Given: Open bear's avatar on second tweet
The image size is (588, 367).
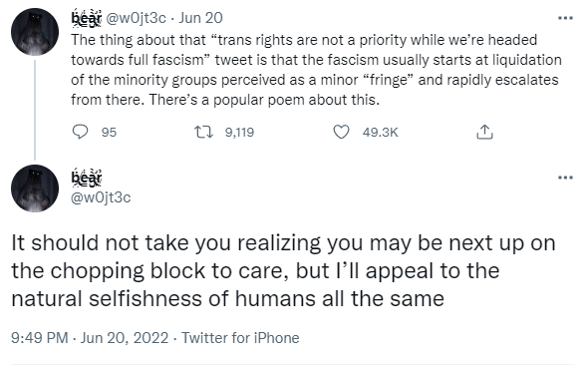Looking at the screenshot, I should tap(35, 188).
